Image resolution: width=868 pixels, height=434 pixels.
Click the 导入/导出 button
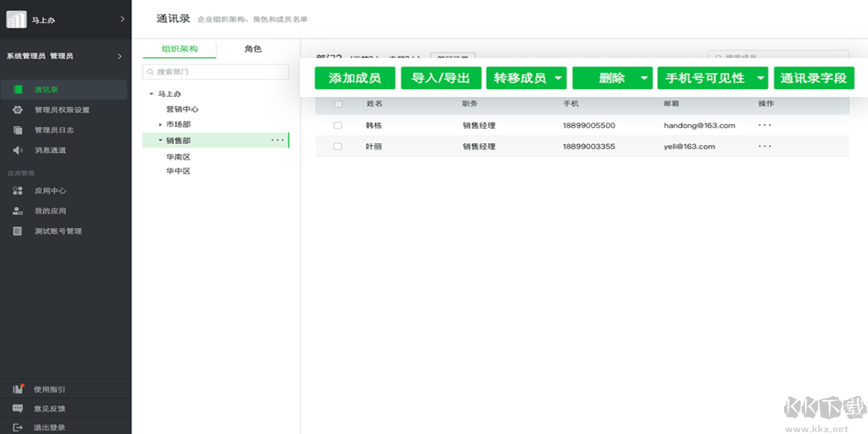tap(441, 78)
